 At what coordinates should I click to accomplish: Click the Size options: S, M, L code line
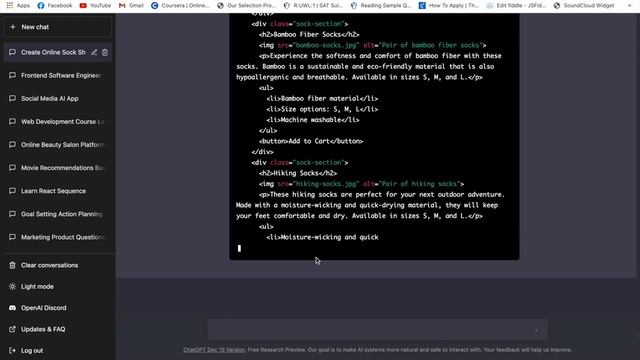point(322,109)
